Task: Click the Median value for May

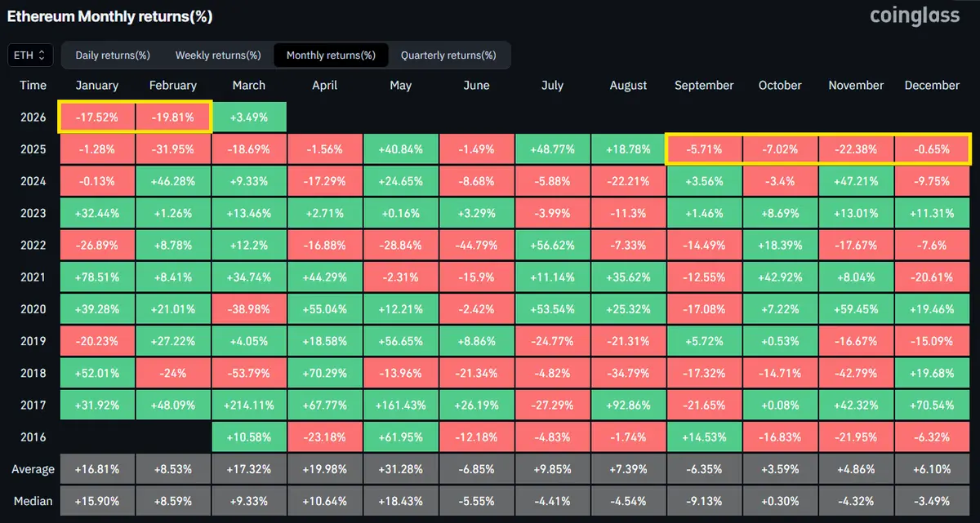Action: pyautogui.click(x=400, y=501)
